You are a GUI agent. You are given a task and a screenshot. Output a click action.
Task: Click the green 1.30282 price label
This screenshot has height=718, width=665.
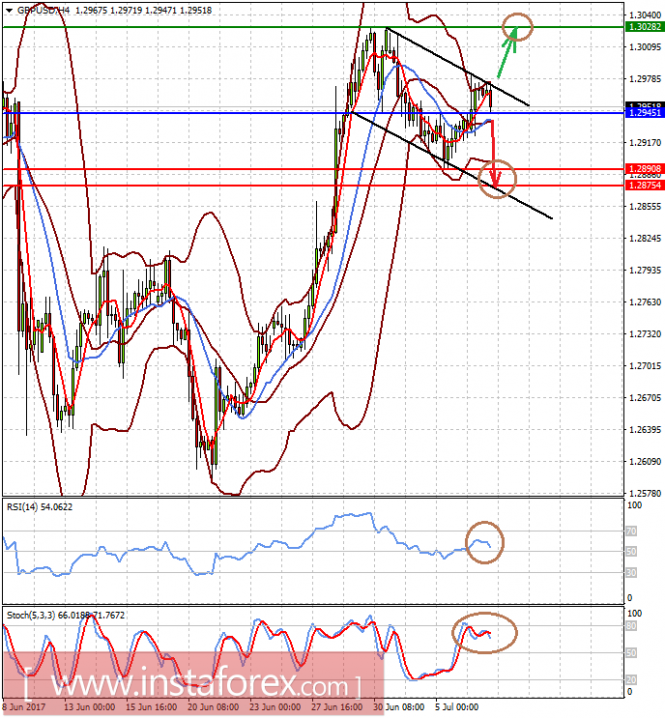click(x=645, y=27)
